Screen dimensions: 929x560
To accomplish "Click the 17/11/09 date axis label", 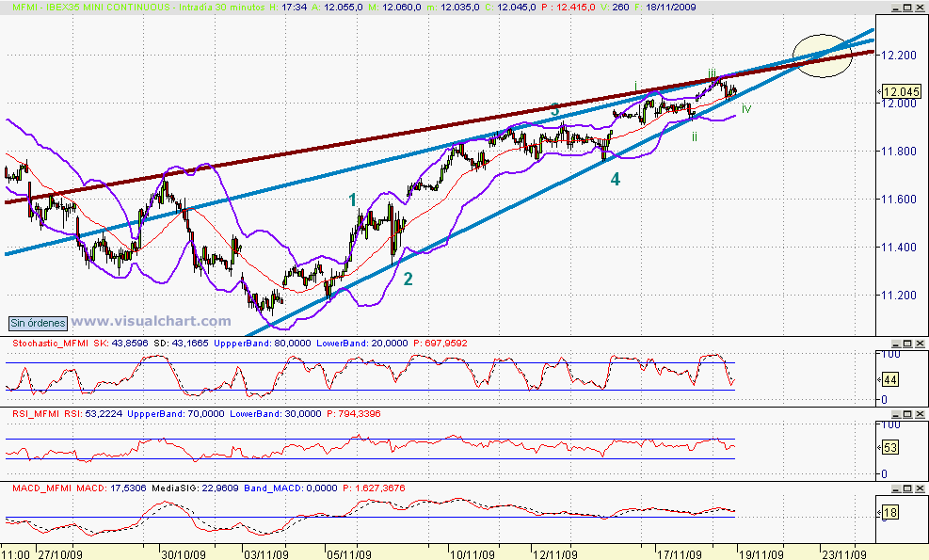I will pyautogui.click(x=681, y=554).
